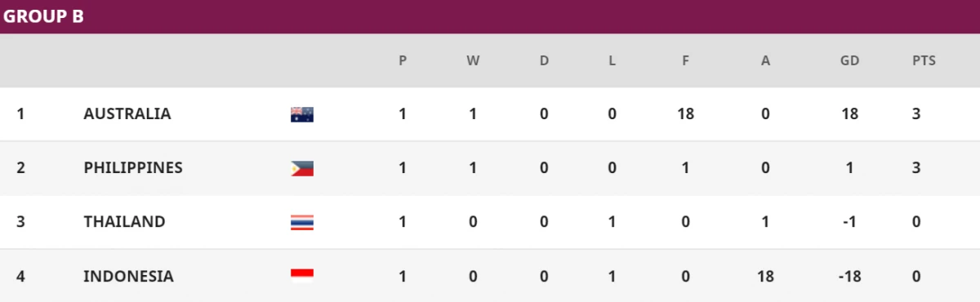Click the PTS column header
980x302 pixels.
tap(924, 60)
